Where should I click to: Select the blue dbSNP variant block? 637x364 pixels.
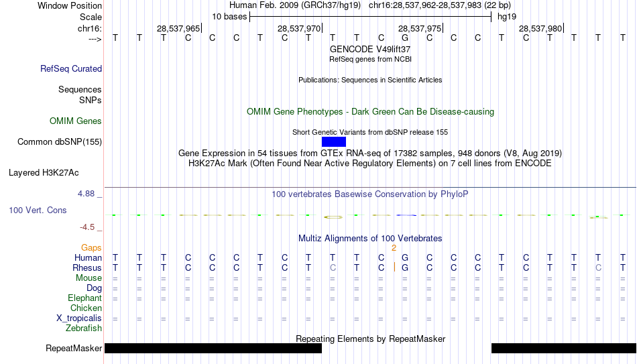[x=334, y=142]
